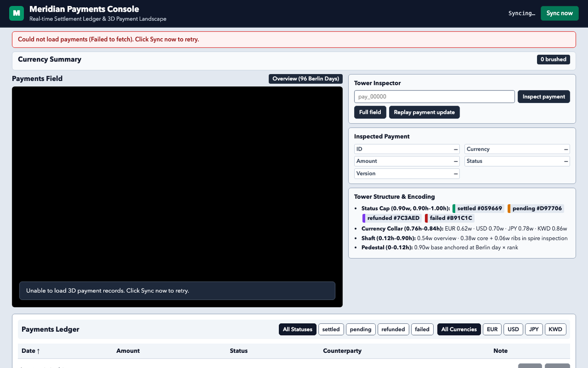Image resolution: width=588 pixels, height=368 pixels.
Task: Click the failed #B91C1C red legend chip
Action: [x=449, y=218]
